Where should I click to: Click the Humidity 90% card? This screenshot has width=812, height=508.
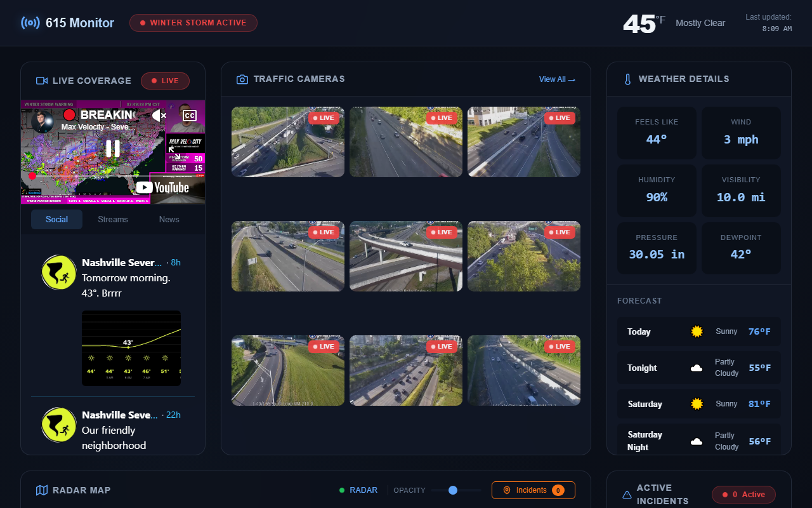coord(657,190)
